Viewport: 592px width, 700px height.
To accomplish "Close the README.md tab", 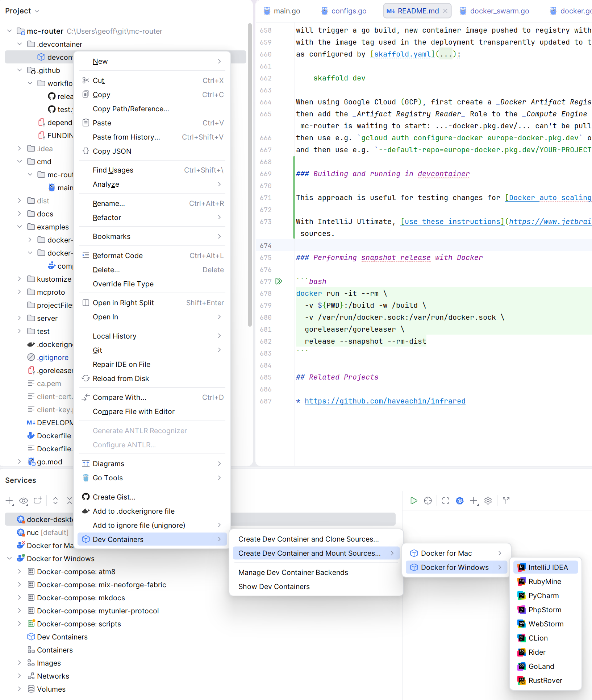I will (x=445, y=11).
